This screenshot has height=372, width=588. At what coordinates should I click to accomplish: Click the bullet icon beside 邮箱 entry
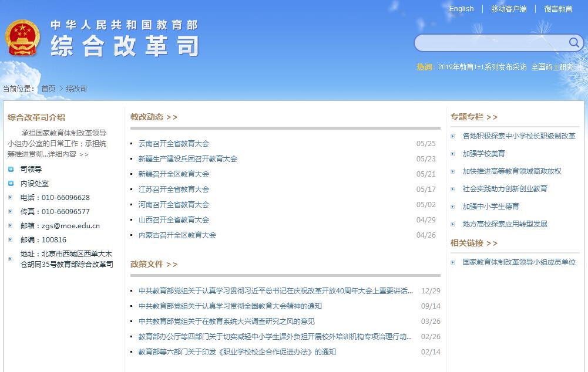click(11, 226)
